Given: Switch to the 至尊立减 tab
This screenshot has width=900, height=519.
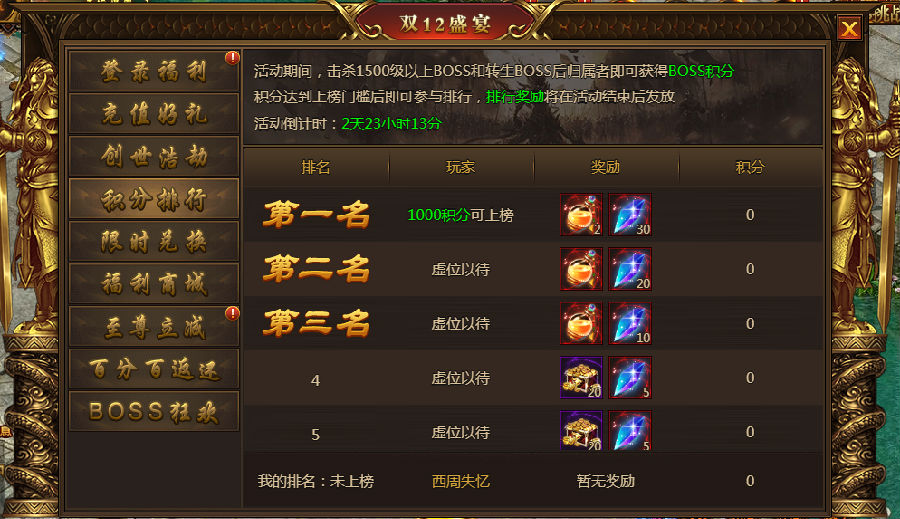Looking at the screenshot, I should [154, 327].
